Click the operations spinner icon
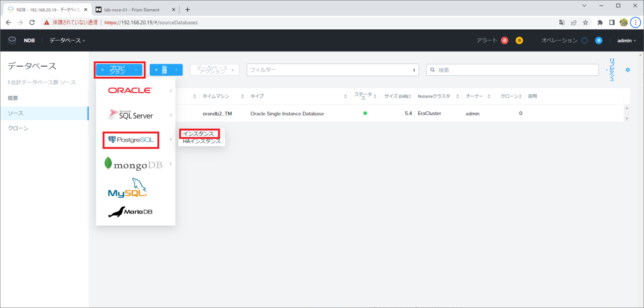Image resolution: width=644 pixels, height=308 pixels. [584, 40]
